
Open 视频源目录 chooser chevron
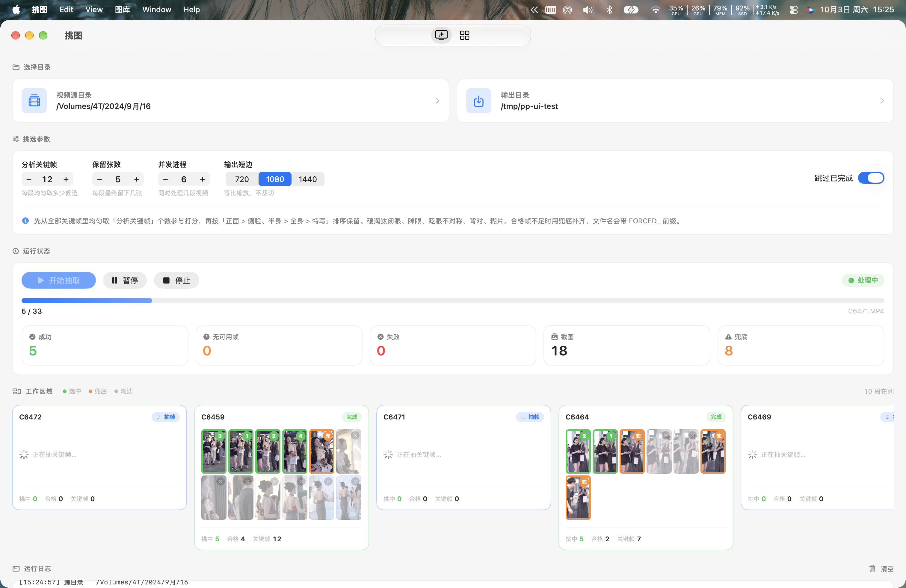coord(437,101)
